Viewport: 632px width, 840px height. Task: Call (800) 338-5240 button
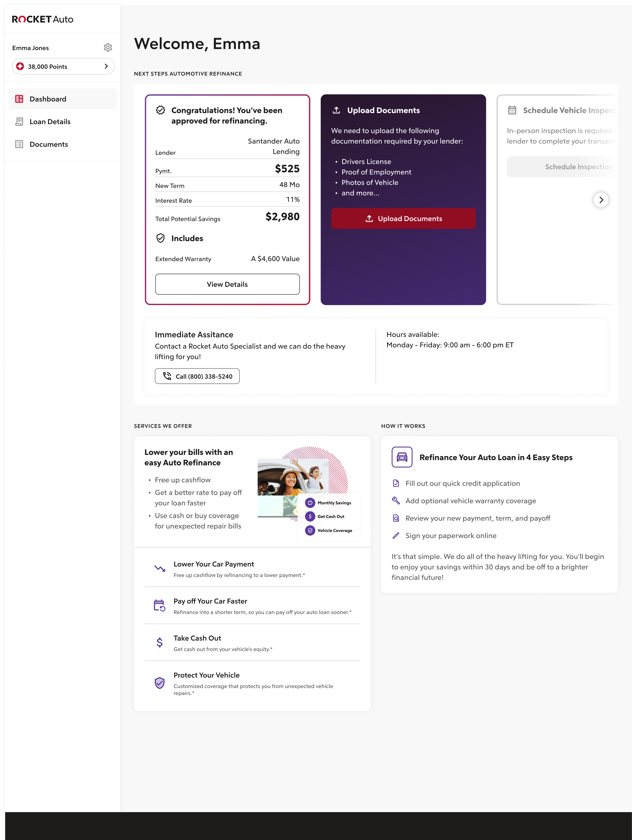[x=197, y=376]
